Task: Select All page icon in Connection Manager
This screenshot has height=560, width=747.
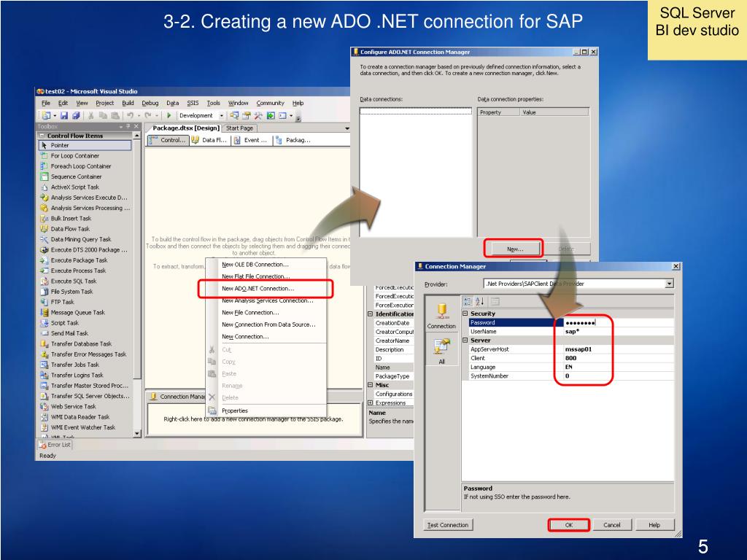Action: [x=441, y=351]
